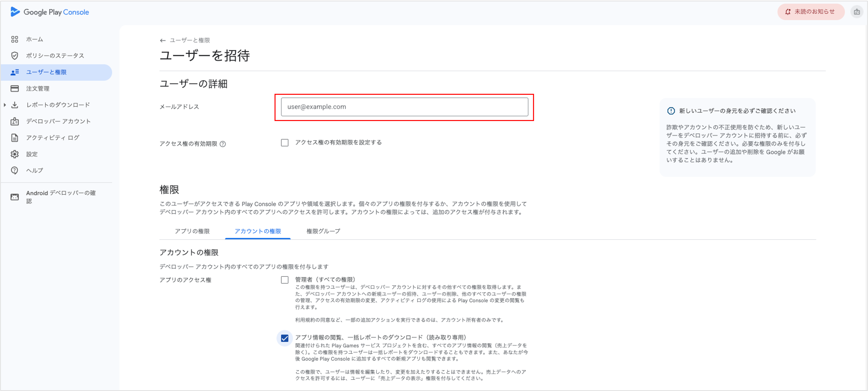Viewport: 868px width, 391px height.
Task: Uncheck アプリ情報の閲覧 read-only checkbox
Action: [285, 338]
